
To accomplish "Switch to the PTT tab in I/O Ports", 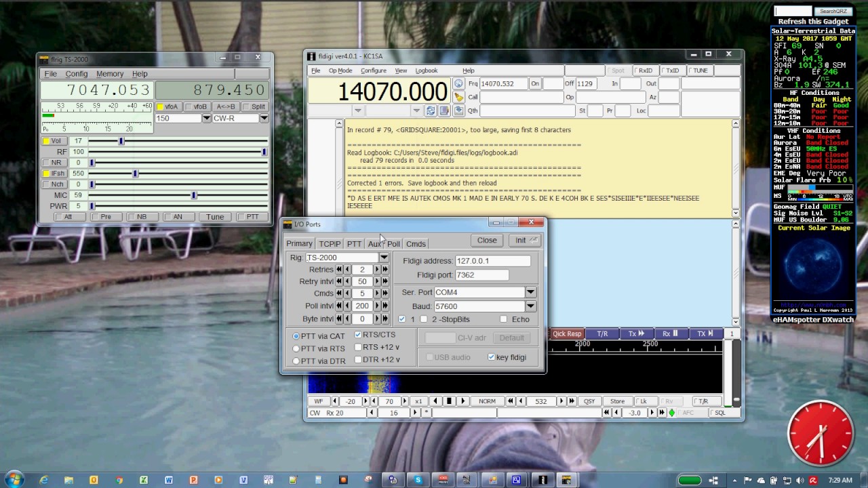I will (x=354, y=244).
